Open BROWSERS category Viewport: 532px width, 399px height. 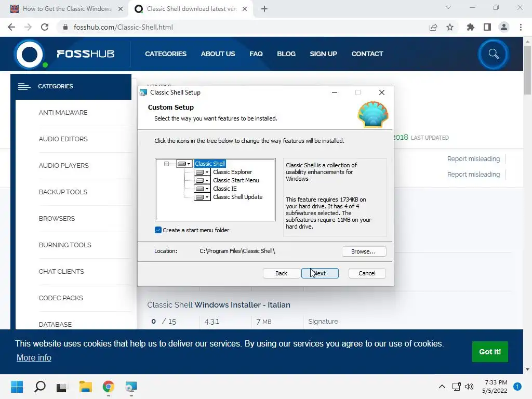(x=57, y=219)
